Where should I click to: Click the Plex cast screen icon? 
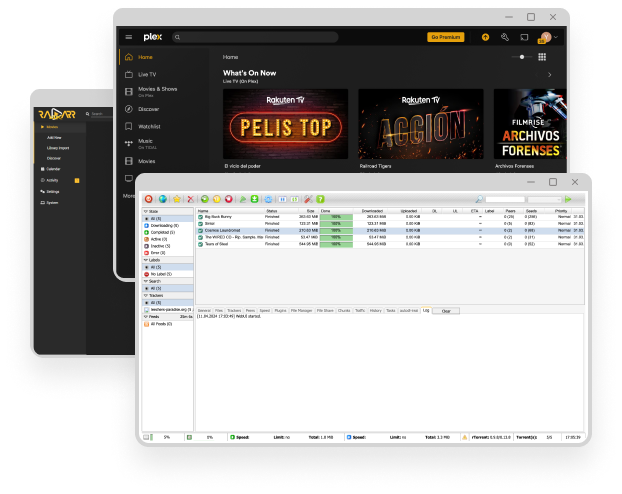tap(524, 37)
